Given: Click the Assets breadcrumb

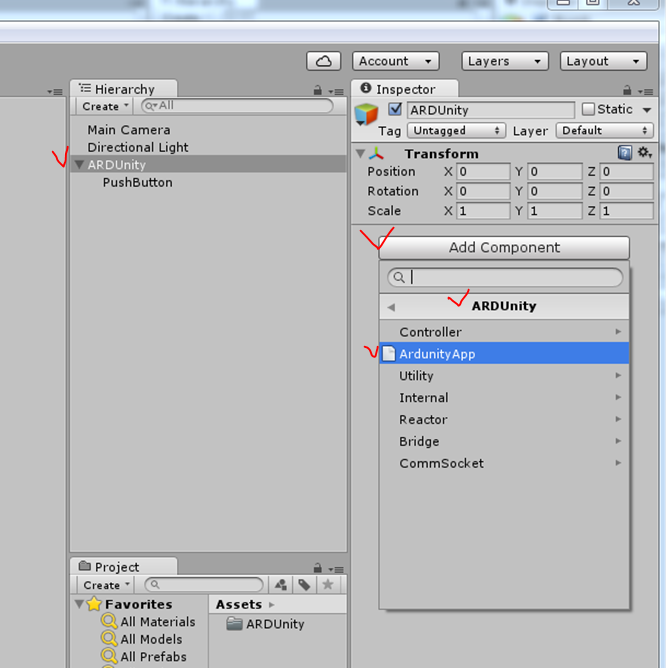Looking at the screenshot, I should [239, 604].
